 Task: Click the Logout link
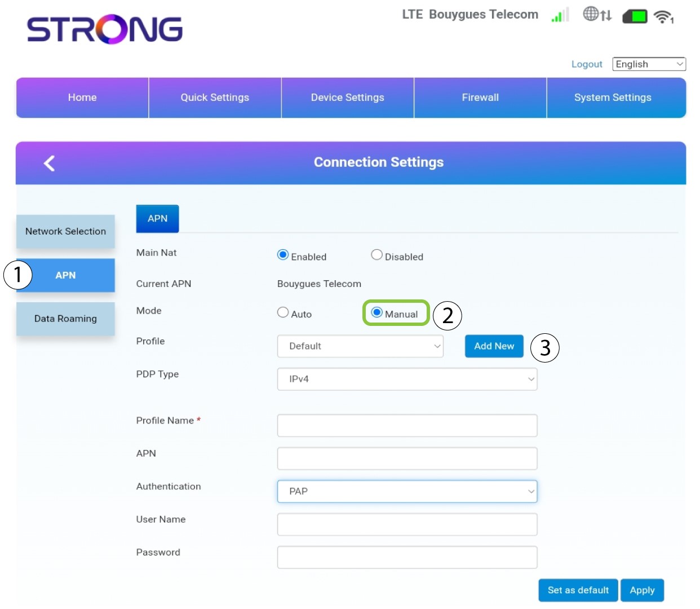(x=587, y=64)
